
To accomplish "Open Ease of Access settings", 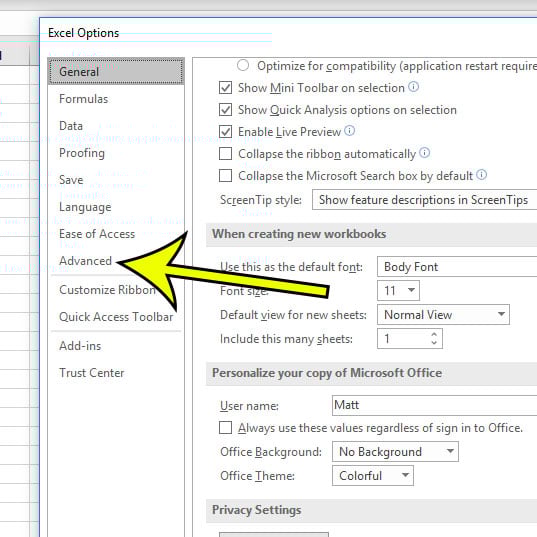I will pyautogui.click(x=97, y=234).
